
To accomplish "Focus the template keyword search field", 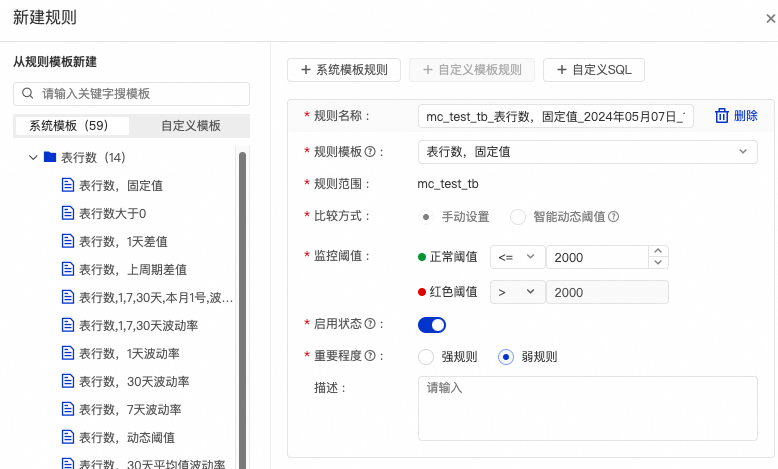I will 131,94.
